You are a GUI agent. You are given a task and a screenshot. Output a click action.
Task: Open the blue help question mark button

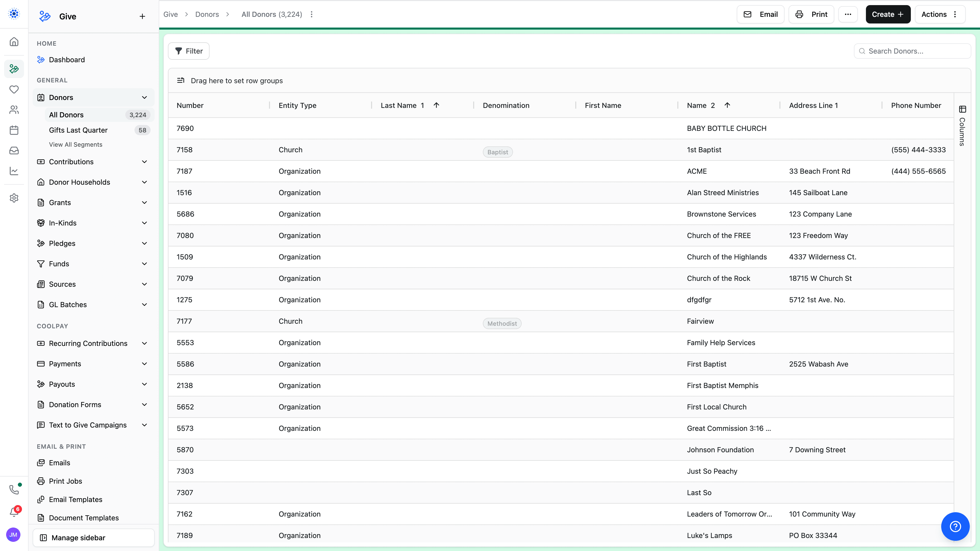pos(955,526)
